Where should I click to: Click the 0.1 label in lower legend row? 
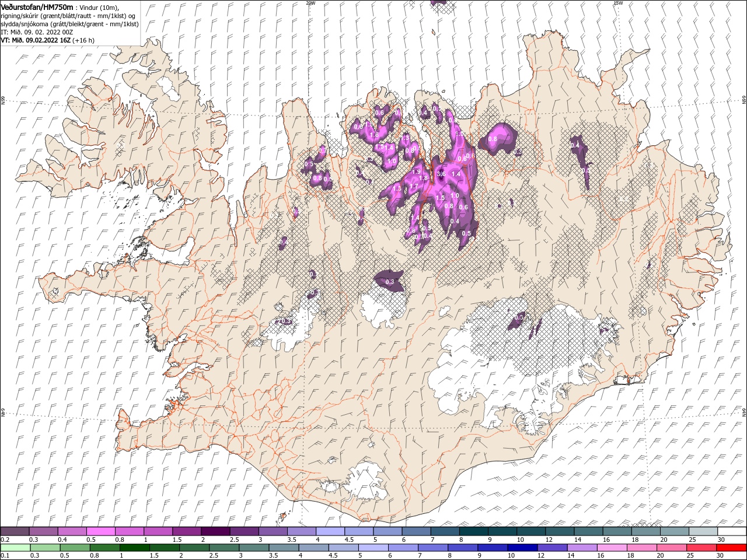[x=5, y=555]
